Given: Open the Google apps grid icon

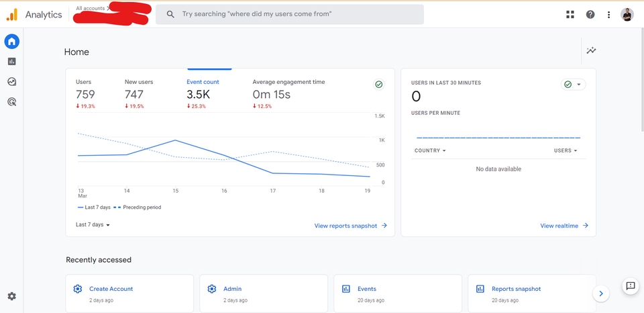Looking at the screenshot, I should pos(570,14).
